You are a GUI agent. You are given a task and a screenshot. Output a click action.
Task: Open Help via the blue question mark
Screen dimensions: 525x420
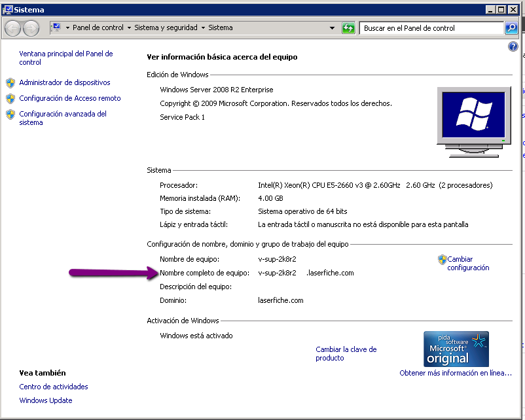click(513, 46)
